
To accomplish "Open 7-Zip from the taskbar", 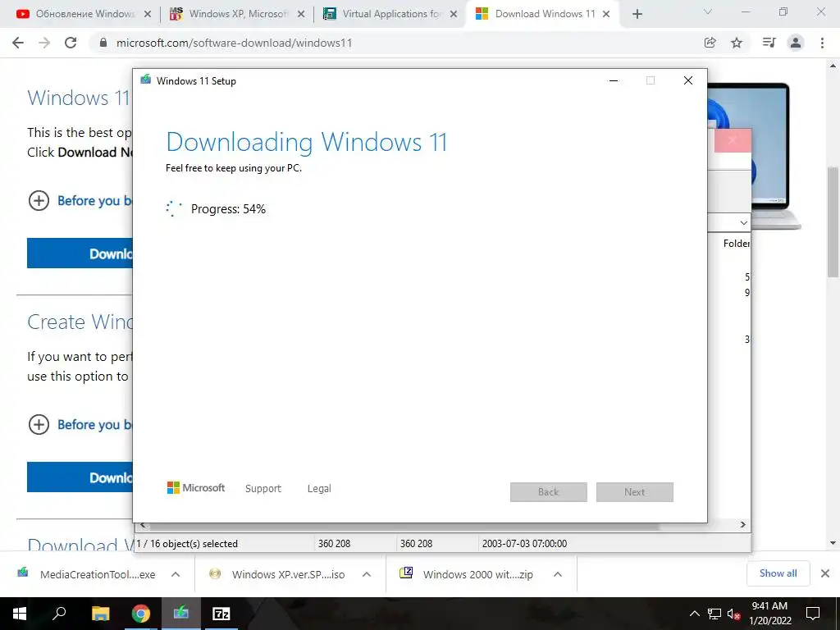I will tap(221, 614).
